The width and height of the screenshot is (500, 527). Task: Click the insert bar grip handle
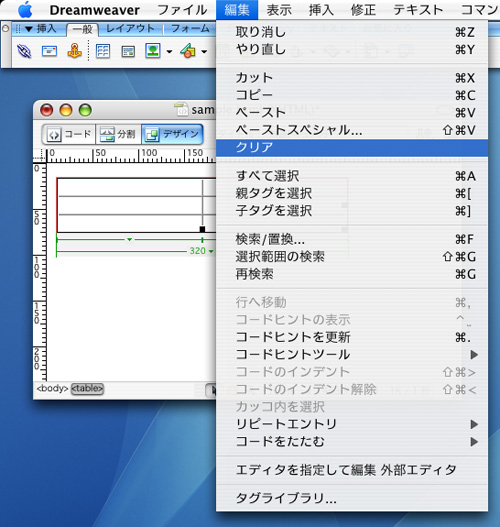pos(18,29)
